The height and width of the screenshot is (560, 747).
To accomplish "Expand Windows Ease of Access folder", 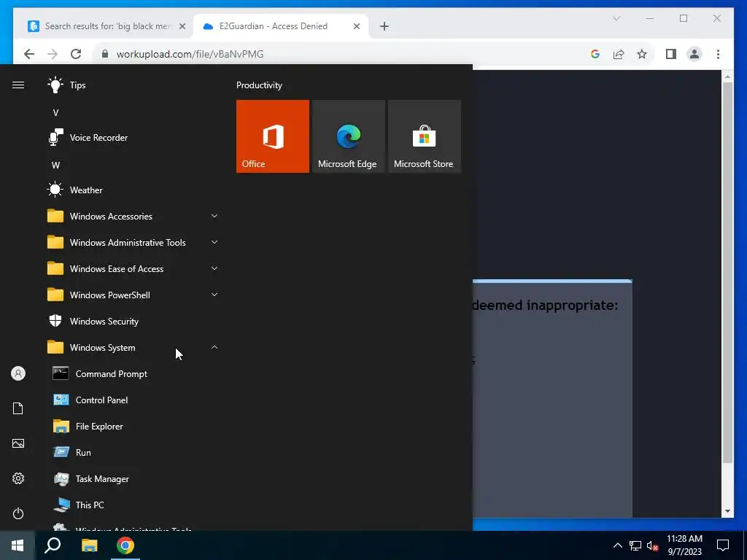I will 133,268.
